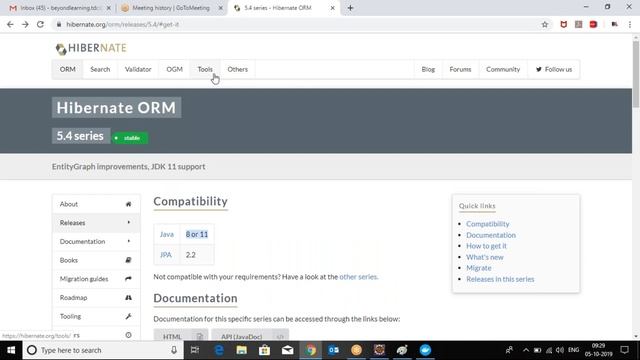The width and height of the screenshot is (640, 360).
Task: Select About in the sidebar
Action: 96,204
